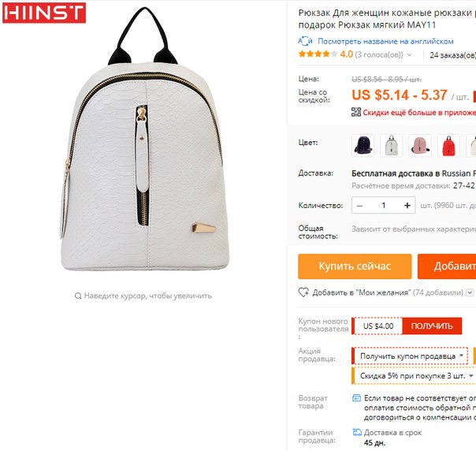Pick the red backpack color

click(448, 146)
